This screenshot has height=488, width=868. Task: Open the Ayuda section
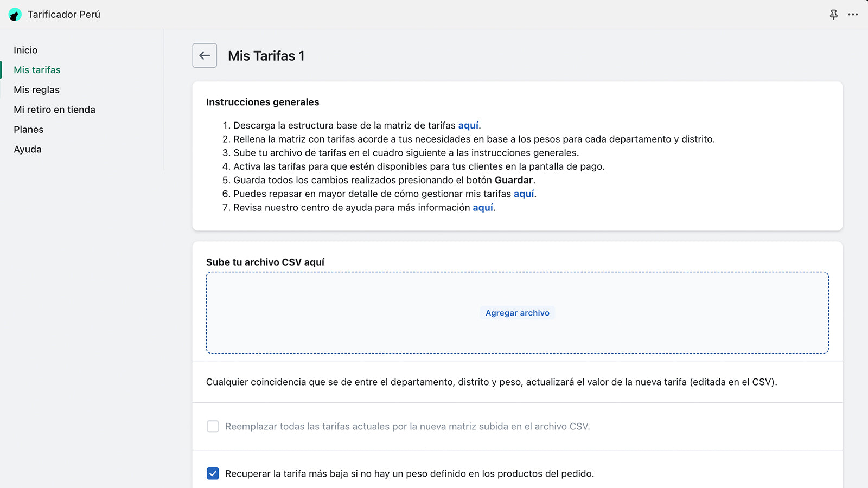(27, 149)
